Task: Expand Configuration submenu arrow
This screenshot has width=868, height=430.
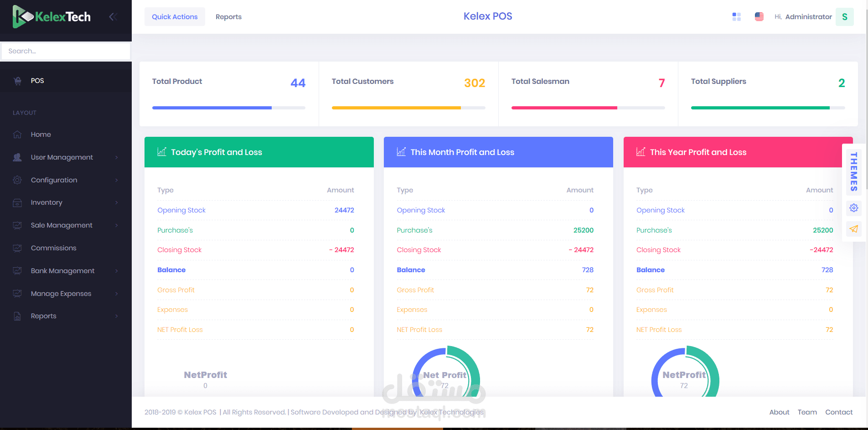Action: point(117,180)
